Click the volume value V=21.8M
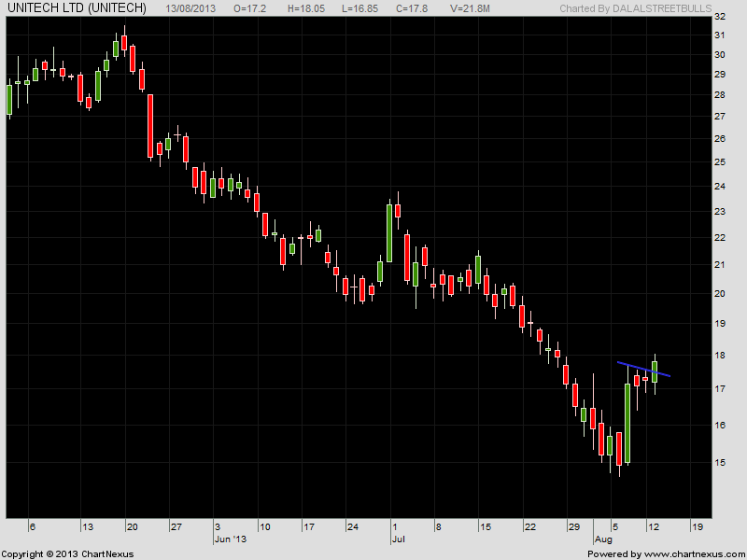 (x=470, y=8)
